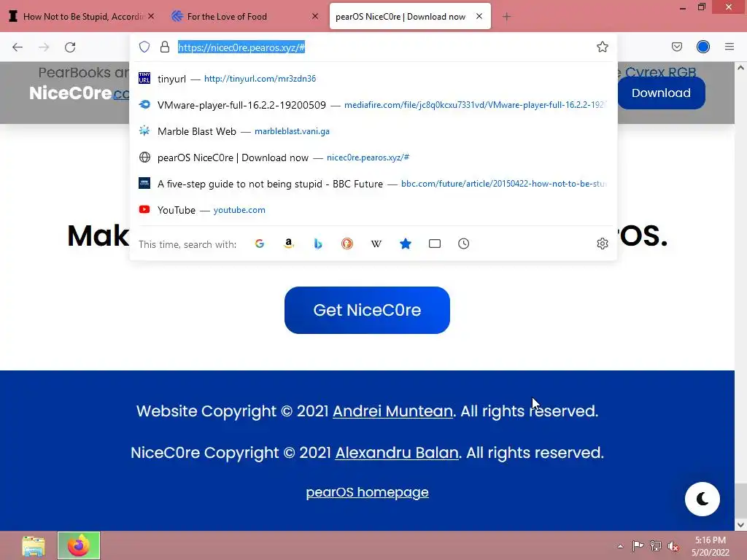Click scrollbar down arrow

pyautogui.click(x=740, y=524)
